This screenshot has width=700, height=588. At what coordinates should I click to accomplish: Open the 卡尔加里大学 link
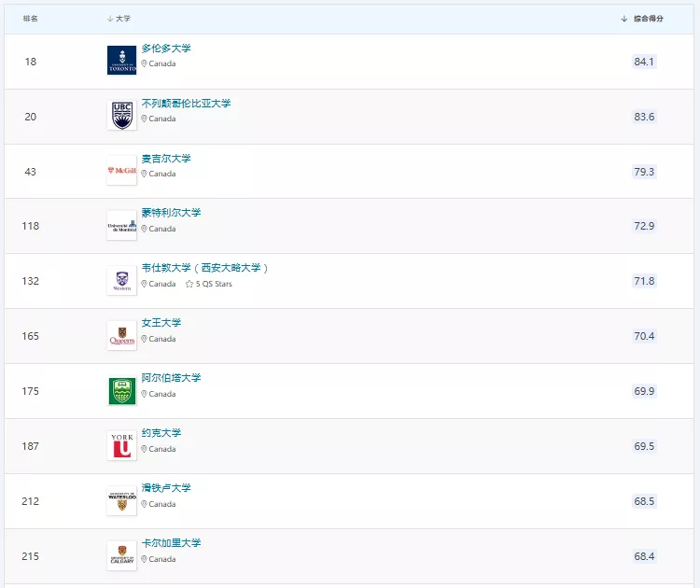click(x=171, y=543)
